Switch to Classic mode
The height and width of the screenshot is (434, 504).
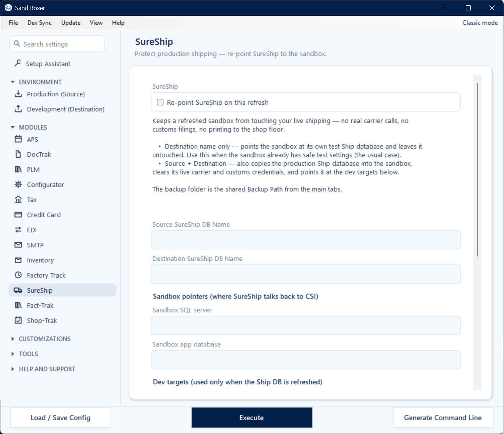[x=480, y=22]
